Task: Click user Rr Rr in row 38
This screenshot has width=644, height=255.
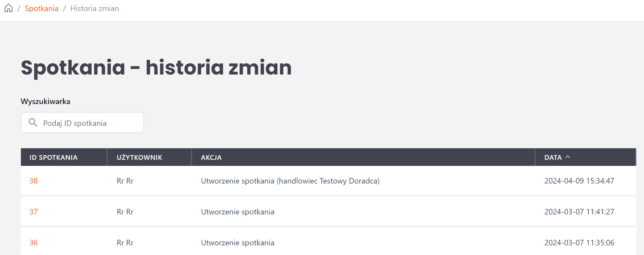Action: [x=125, y=181]
